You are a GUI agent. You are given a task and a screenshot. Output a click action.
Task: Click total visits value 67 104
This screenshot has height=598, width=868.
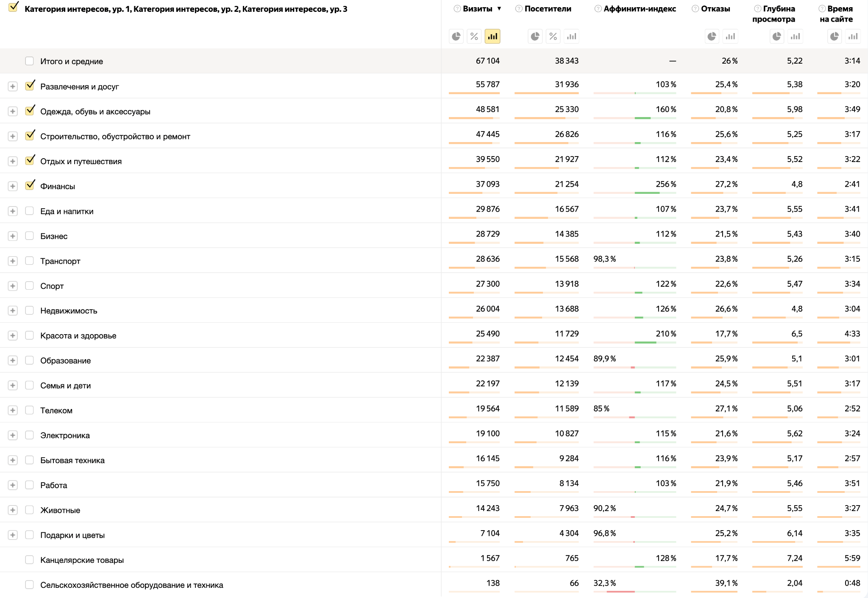pyautogui.click(x=488, y=61)
